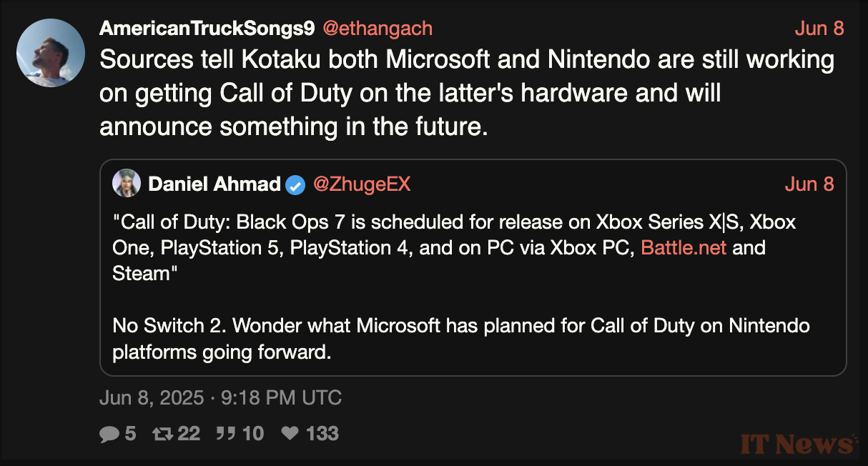868x466 pixels.
Task: Click the quoted tweet's Jun 8 date
Action: (x=809, y=184)
